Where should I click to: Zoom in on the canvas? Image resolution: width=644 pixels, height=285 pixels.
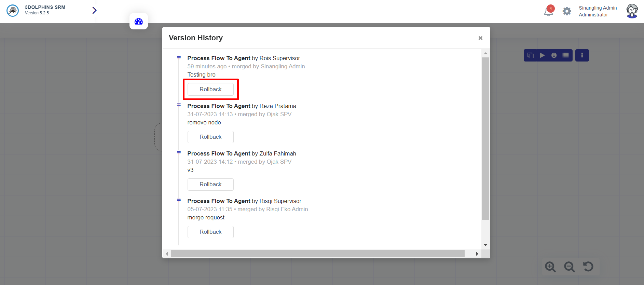coord(550,267)
